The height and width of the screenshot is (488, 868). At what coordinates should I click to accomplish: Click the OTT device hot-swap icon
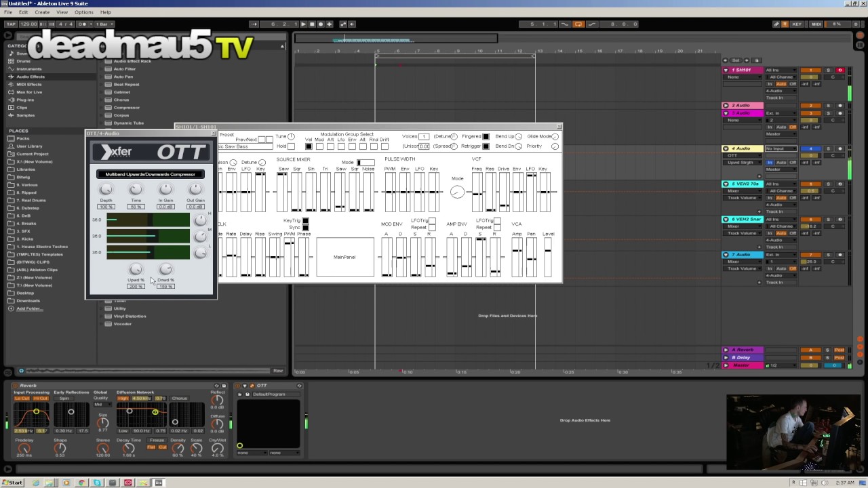(x=298, y=386)
